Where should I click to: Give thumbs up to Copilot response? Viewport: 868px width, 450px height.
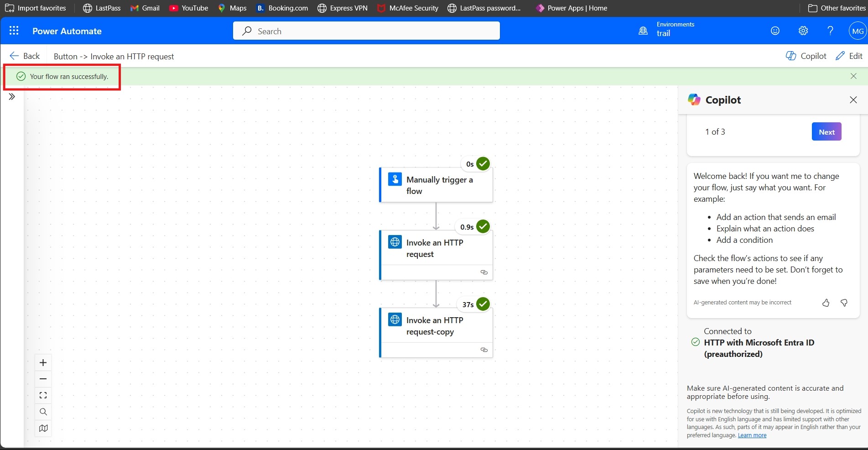click(x=826, y=303)
